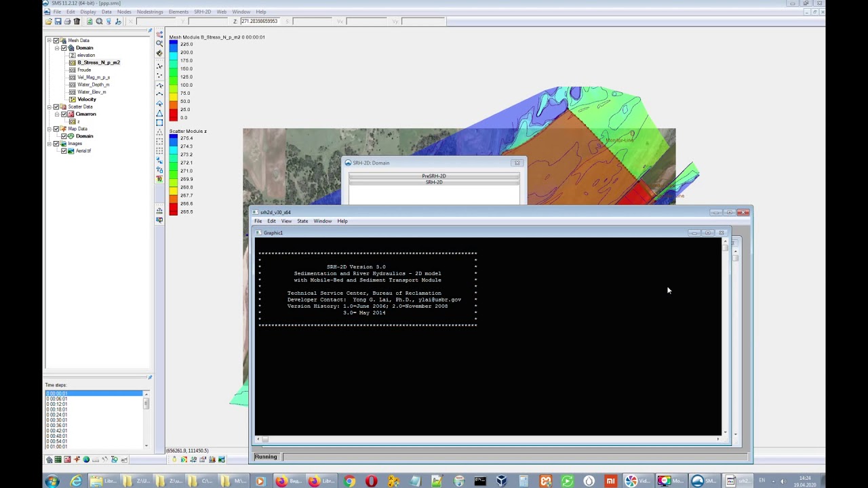The width and height of the screenshot is (868, 488).
Task: Select time step 0 00:30:01
Action: click(57, 420)
